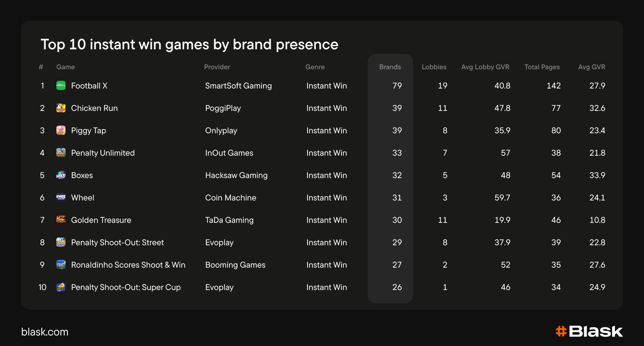Click the provider Onlyplay
This screenshot has width=644, height=346.
point(221,130)
